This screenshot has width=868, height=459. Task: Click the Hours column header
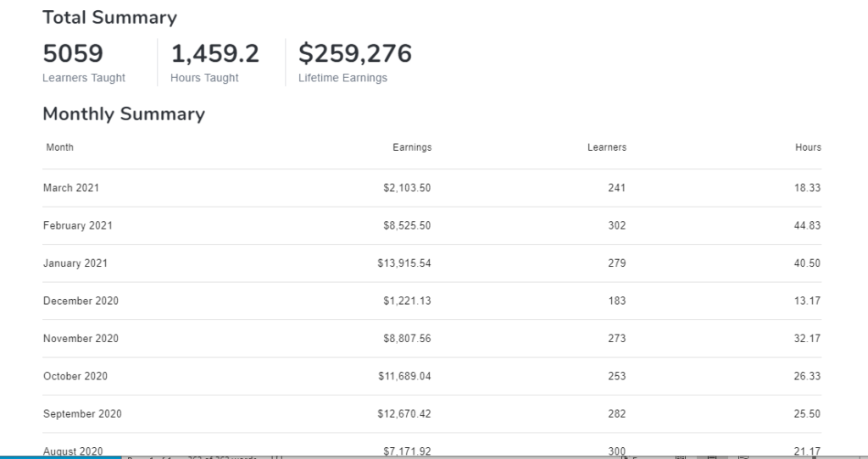[808, 147]
